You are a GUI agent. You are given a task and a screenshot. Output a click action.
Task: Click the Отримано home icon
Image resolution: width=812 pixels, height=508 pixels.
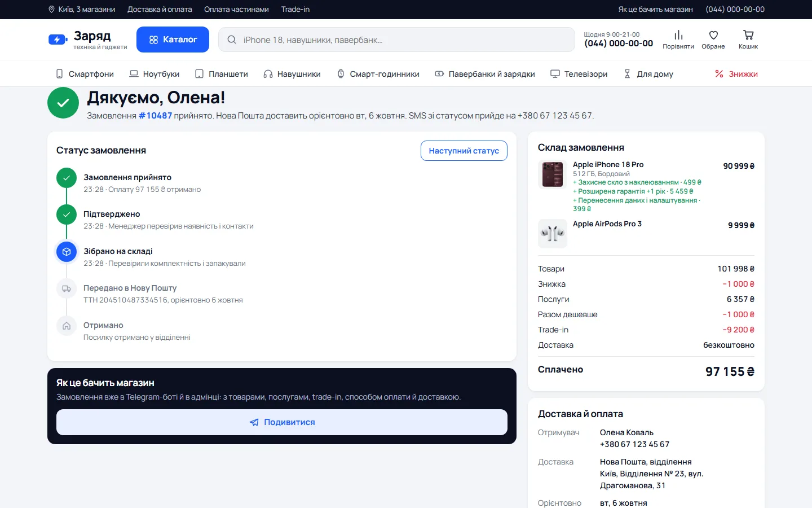point(67,326)
